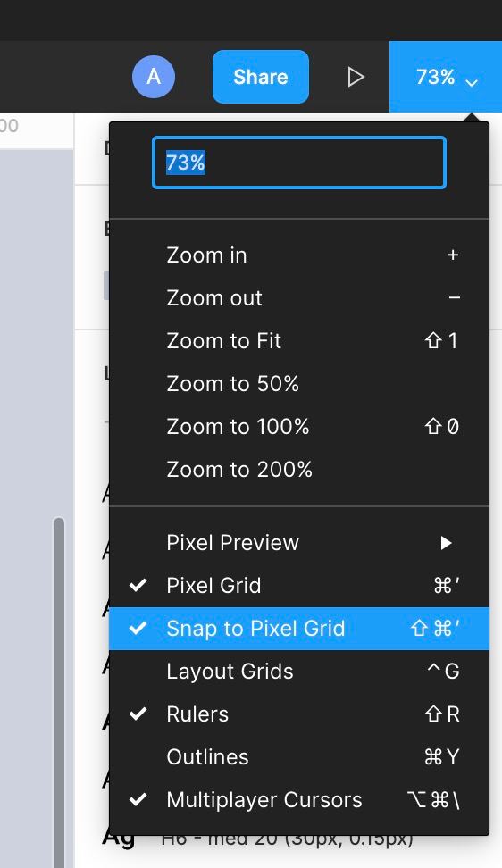Choose Zoom to Fit
This screenshot has height=868, width=502.
299,341
